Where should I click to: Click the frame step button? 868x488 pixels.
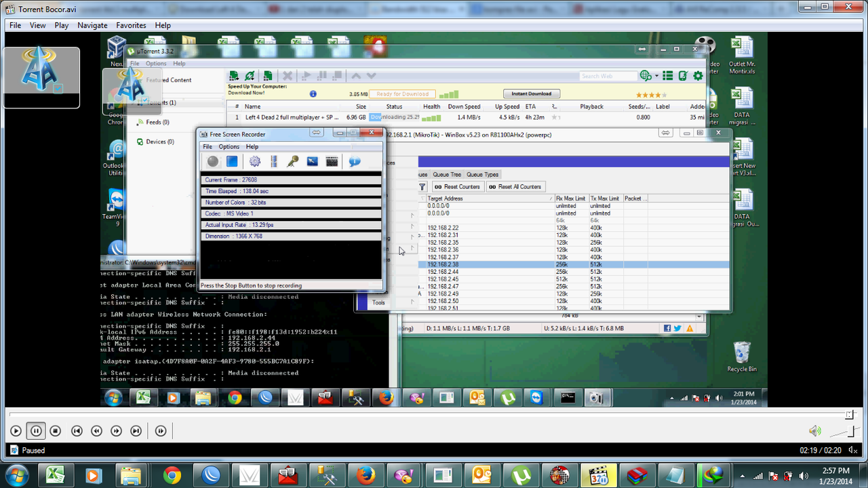[x=161, y=430]
